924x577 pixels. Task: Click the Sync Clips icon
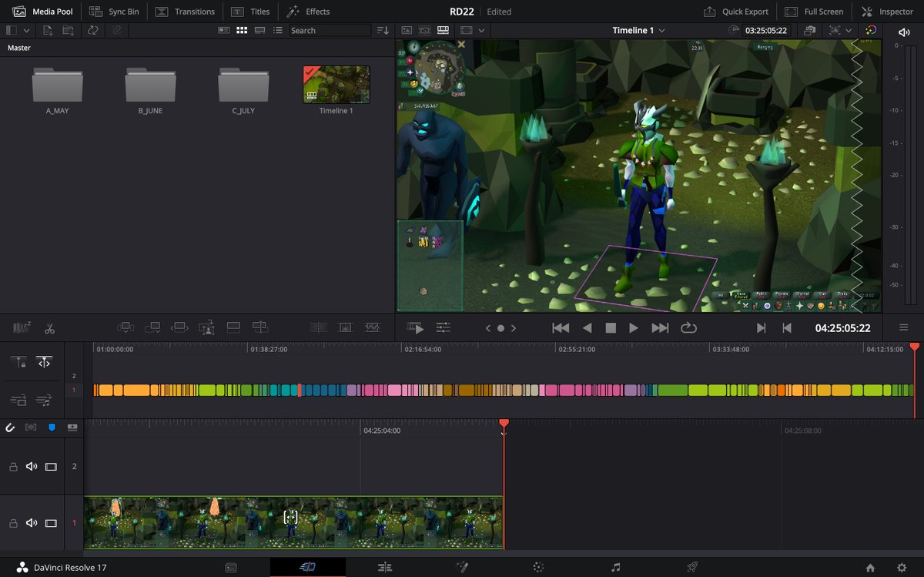pos(93,30)
